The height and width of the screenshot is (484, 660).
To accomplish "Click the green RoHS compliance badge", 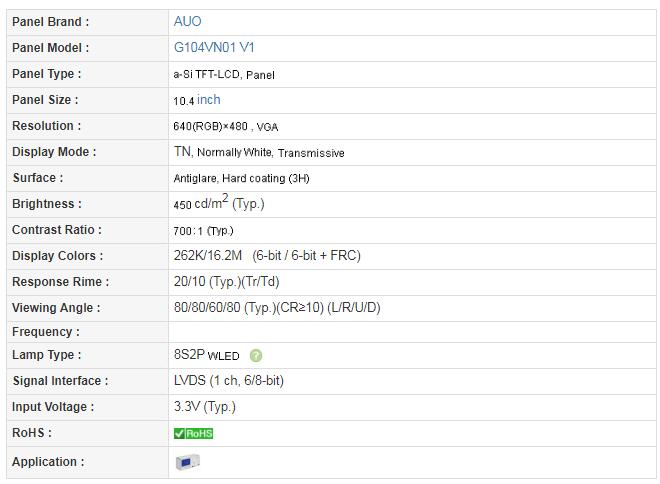I will coord(193,433).
